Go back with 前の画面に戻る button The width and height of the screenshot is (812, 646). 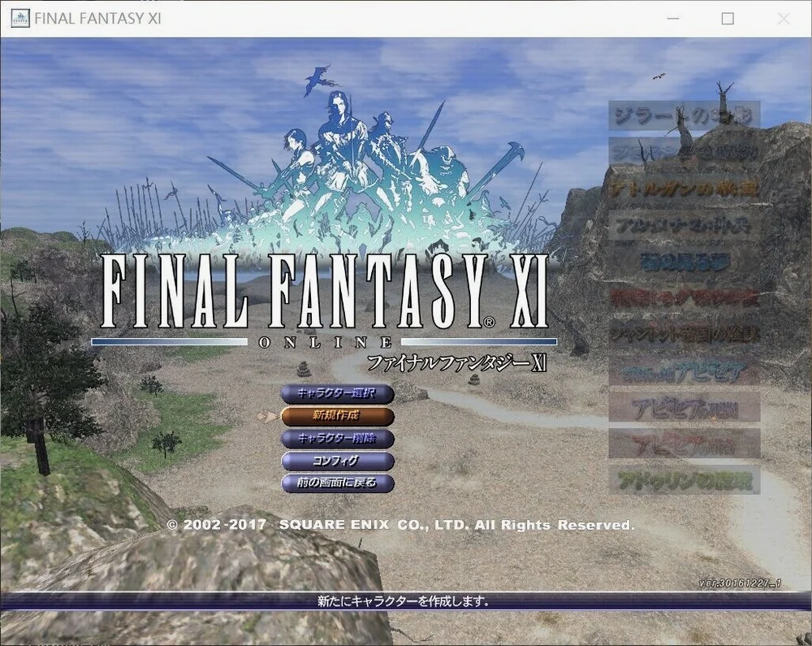(x=337, y=483)
